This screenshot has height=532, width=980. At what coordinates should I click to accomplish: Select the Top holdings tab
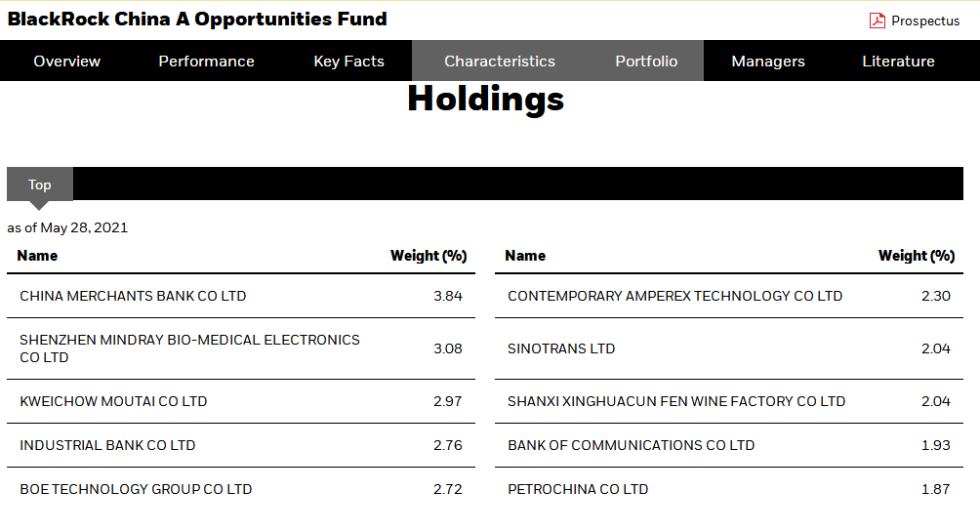[40, 184]
